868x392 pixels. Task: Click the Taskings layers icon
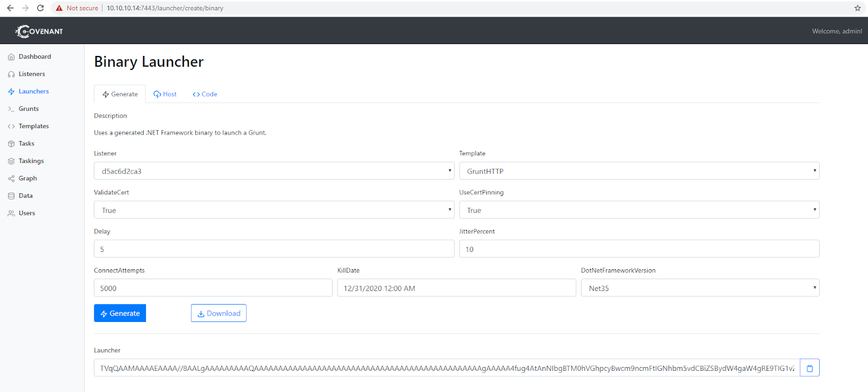point(11,161)
